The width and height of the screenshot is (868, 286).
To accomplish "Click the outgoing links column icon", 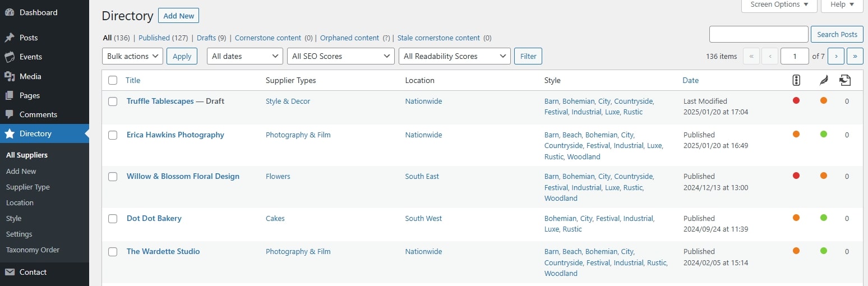I will pyautogui.click(x=845, y=80).
